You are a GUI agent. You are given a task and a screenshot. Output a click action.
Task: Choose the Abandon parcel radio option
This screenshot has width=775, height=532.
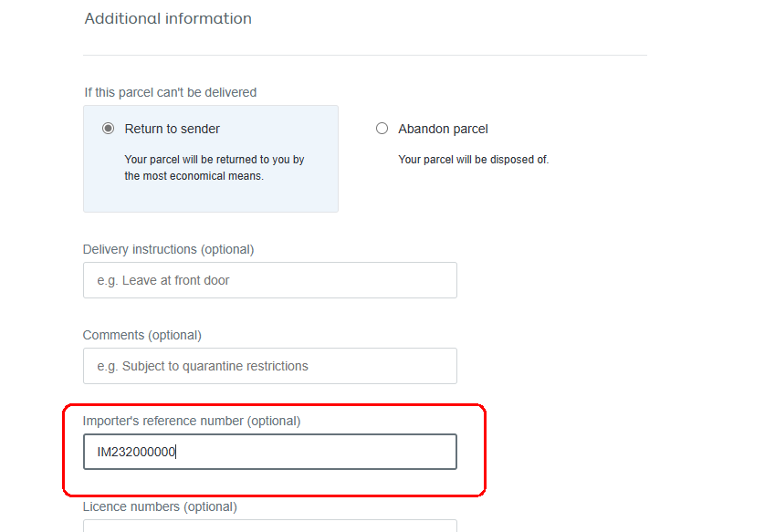click(x=382, y=129)
